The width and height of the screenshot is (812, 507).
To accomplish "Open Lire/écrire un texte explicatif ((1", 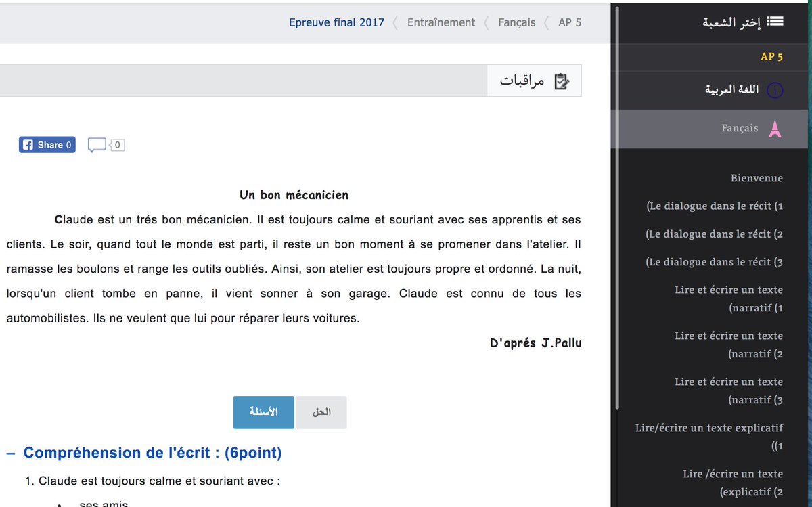I will (x=709, y=437).
